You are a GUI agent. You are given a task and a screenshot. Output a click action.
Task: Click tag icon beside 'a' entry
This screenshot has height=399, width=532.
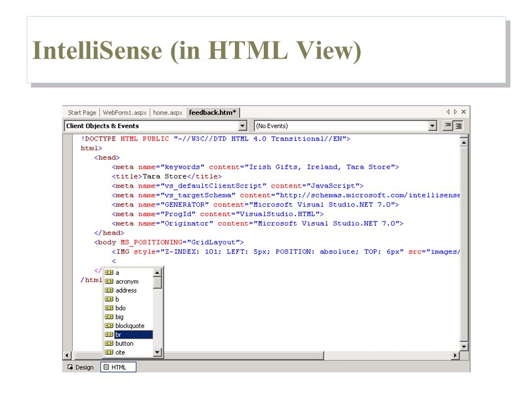click(x=109, y=273)
